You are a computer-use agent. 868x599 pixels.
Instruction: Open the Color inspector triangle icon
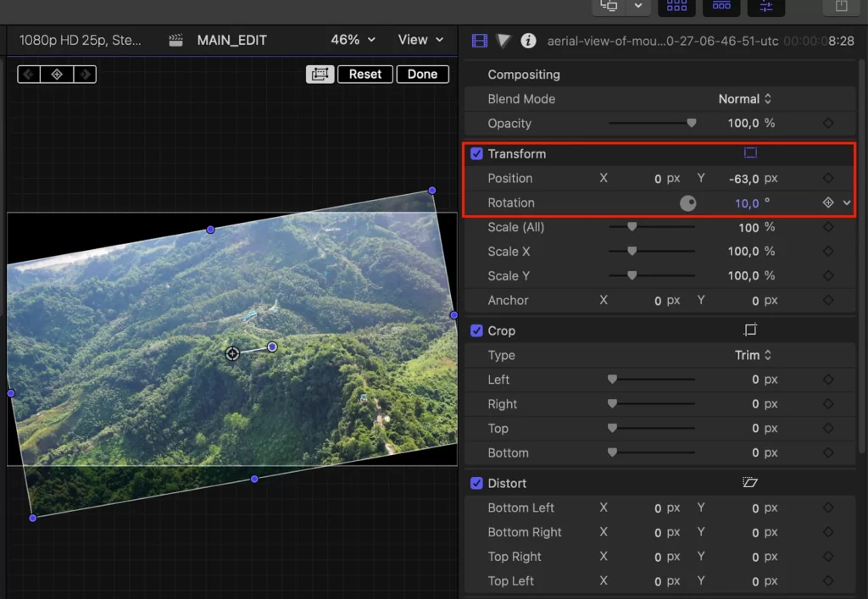click(504, 41)
